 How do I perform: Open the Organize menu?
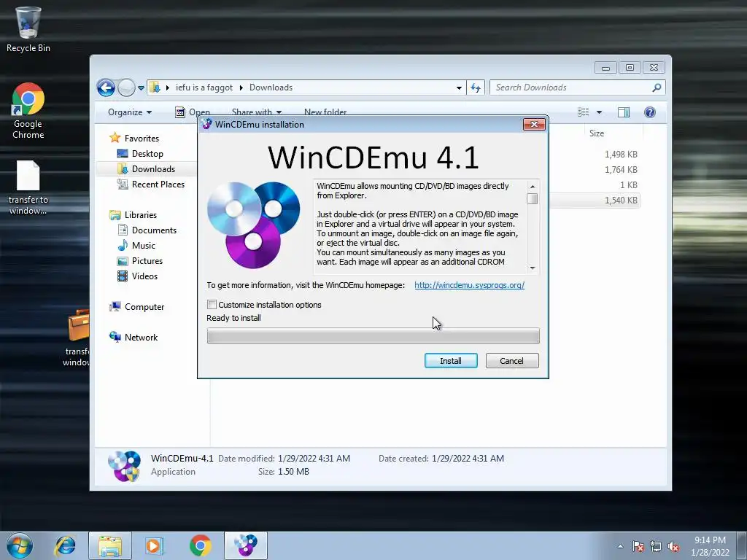pos(130,112)
